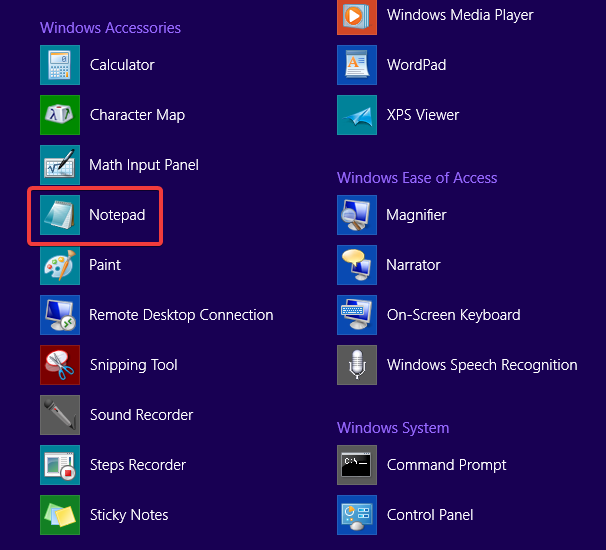The height and width of the screenshot is (550, 606).
Task: Click the "Sticky Notes" text
Action: 129,515
